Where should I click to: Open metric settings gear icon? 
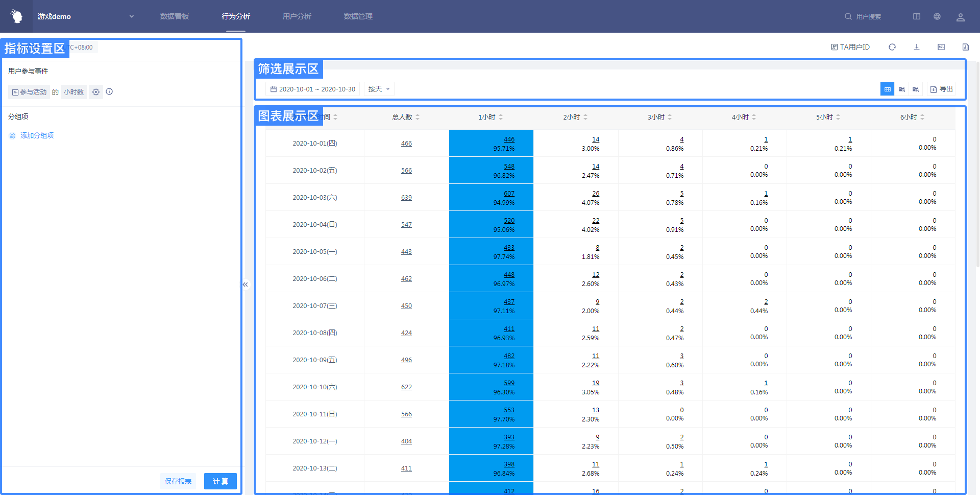click(x=96, y=92)
